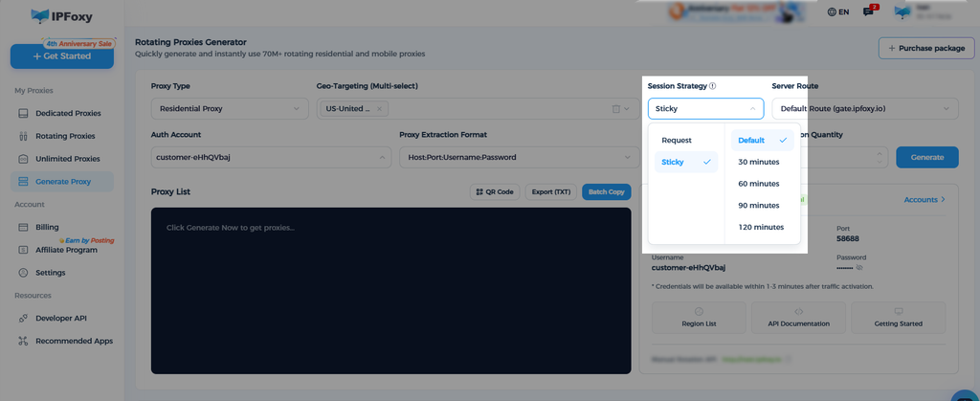Image resolution: width=980 pixels, height=401 pixels.
Task: Click the Purchase package button
Action: click(x=926, y=48)
